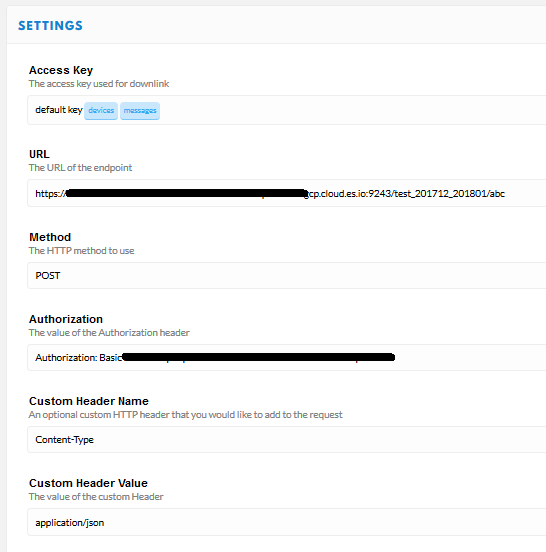This screenshot has height=552, width=546.
Task: Click the 'default key' text
Action: [x=59, y=110]
